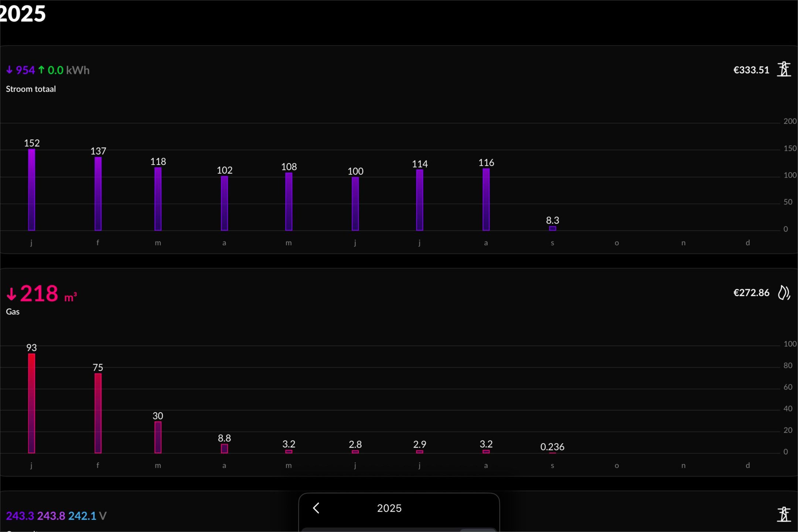Click the 243.3 voltage reading
This screenshot has height=532, width=798.
pos(20,516)
